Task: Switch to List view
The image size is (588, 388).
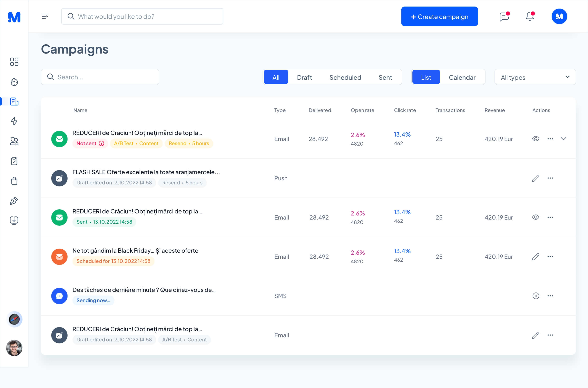Action: click(x=426, y=77)
